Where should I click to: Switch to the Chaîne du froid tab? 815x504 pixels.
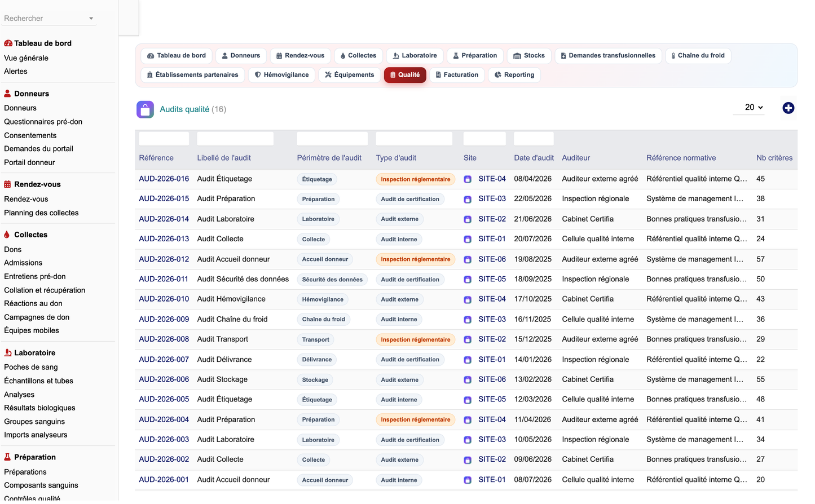tap(698, 56)
